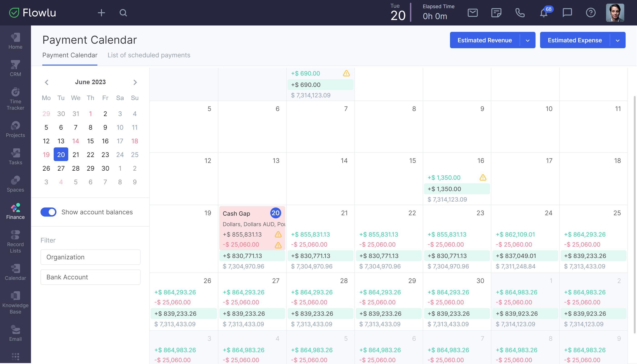Screen dimensions: 637x364
Task: Expand the Estimated Revenue dropdown arrow
Action: tap(528, 40)
